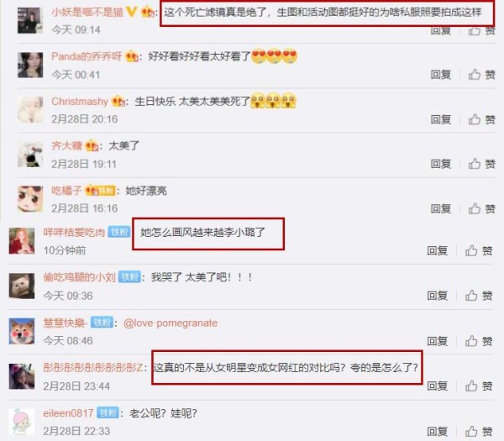The image size is (504, 441).
Task: Click the verified V badge beside 小妖是喵不是猫
Action: [131, 13]
